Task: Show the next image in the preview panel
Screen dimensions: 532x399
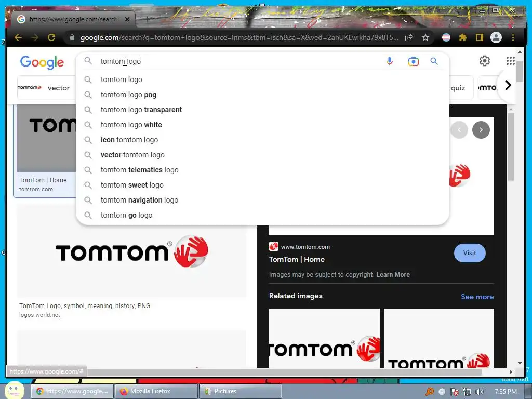Action: point(481,130)
